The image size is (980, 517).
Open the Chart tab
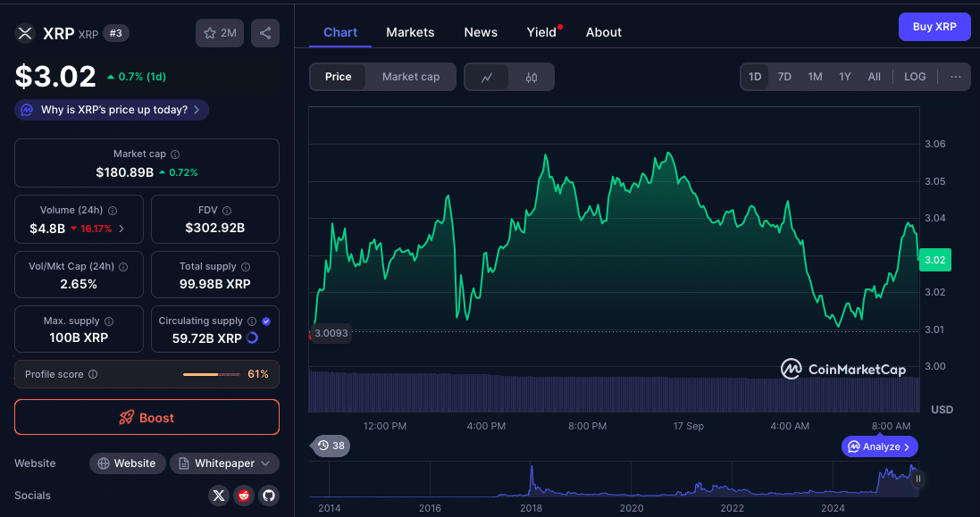(340, 32)
